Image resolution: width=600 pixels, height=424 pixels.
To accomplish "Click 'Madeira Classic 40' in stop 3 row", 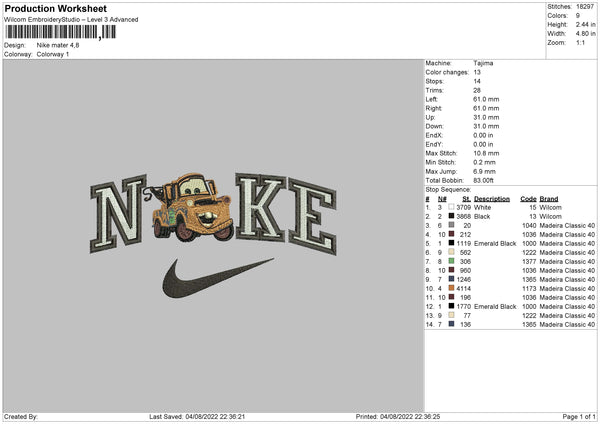I will tap(567, 225).
